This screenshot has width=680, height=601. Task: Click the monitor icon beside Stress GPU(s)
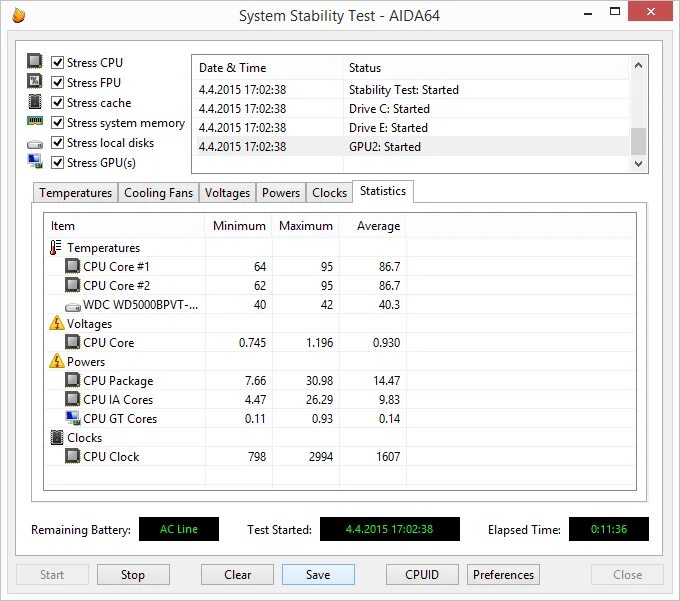pyautogui.click(x=35, y=161)
